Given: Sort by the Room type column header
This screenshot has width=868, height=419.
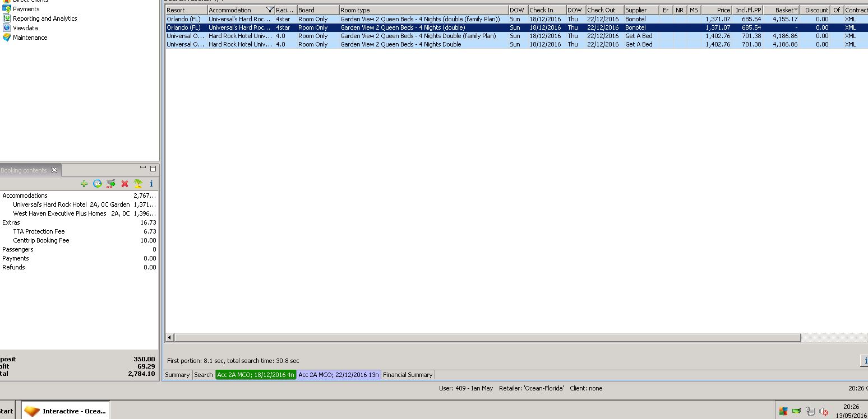Looking at the screenshot, I should [x=423, y=10].
